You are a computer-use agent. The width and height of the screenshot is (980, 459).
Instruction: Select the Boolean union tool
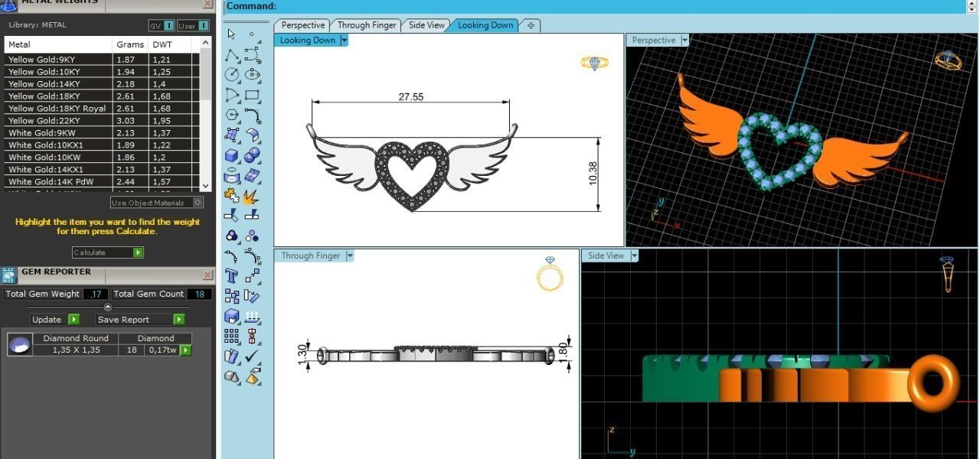[x=252, y=155]
